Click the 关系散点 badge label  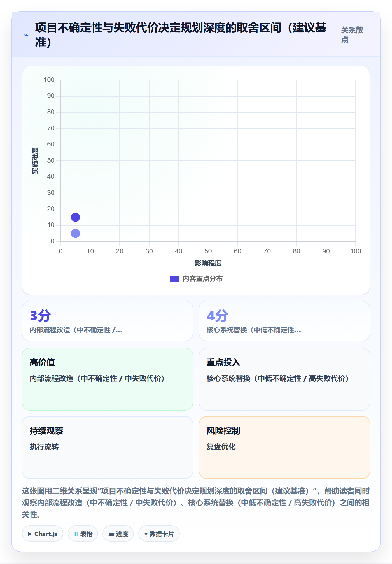352,35
